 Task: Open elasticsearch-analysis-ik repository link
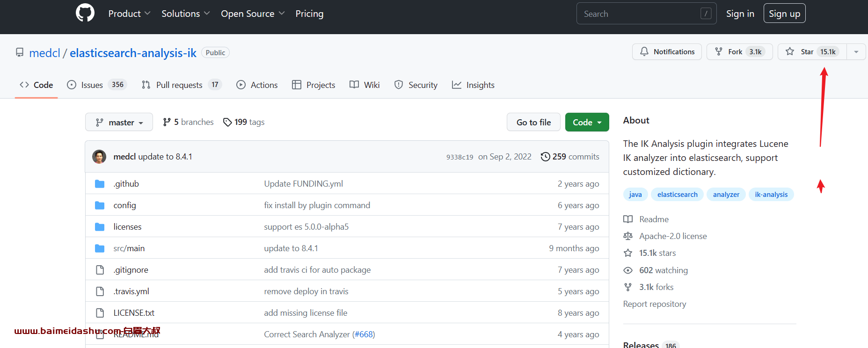tap(133, 53)
